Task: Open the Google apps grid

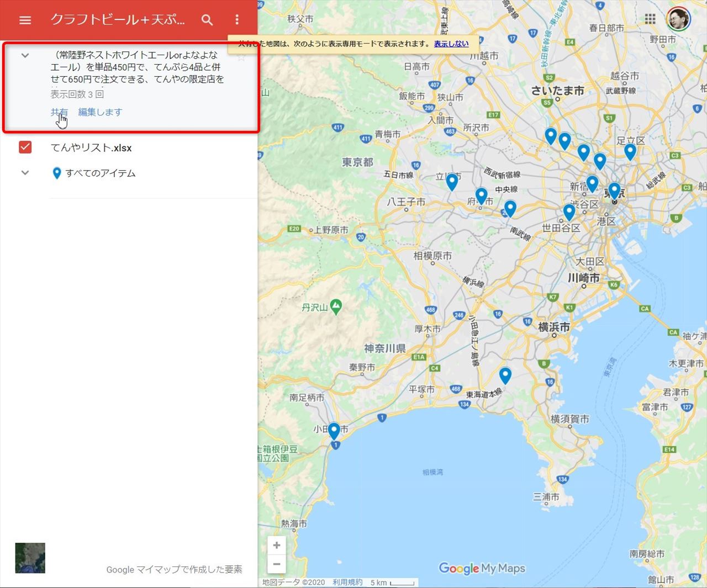Action: click(x=650, y=19)
